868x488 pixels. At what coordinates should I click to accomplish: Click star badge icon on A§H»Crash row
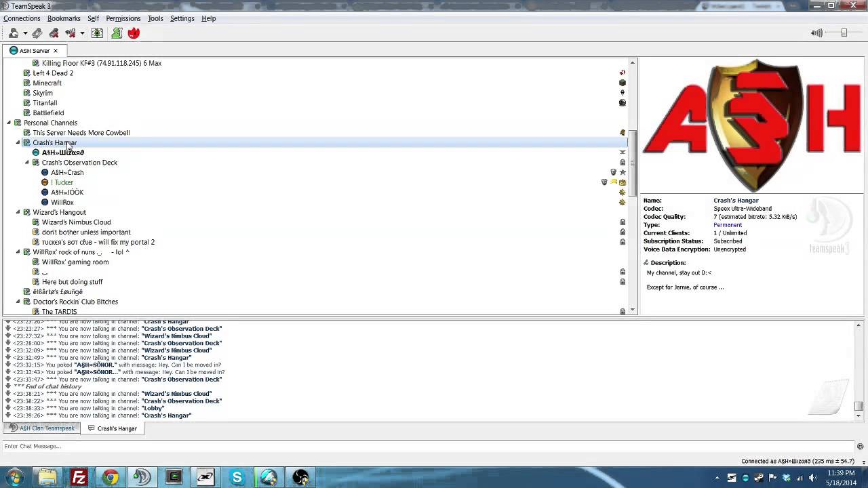[623, 172]
